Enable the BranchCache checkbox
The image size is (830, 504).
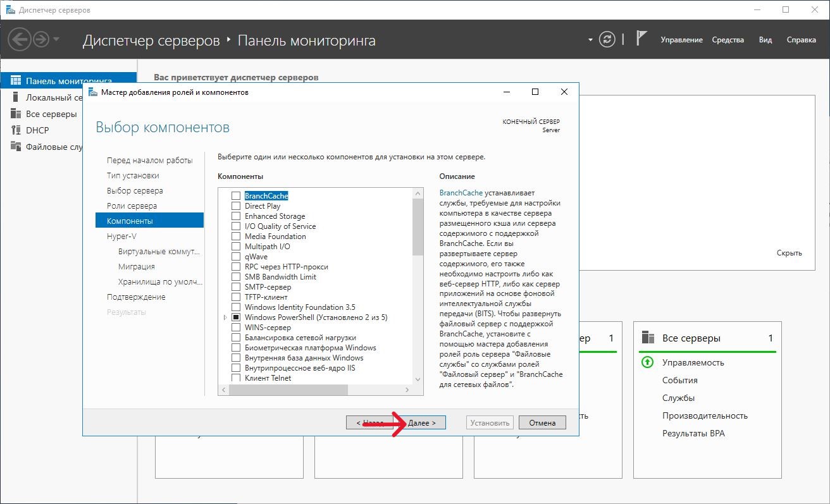pyautogui.click(x=236, y=196)
